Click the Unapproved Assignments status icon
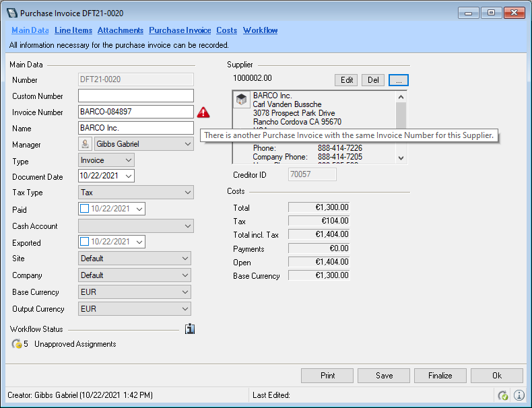The width and height of the screenshot is (532, 408). [x=17, y=344]
